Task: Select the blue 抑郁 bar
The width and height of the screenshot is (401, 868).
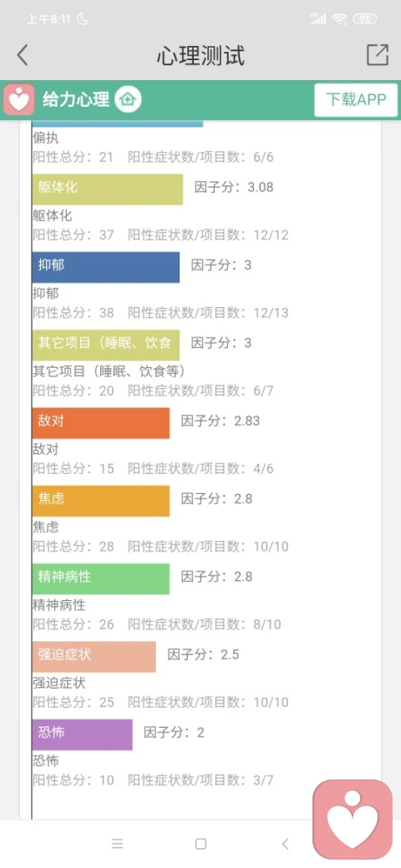Action: pyautogui.click(x=106, y=267)
